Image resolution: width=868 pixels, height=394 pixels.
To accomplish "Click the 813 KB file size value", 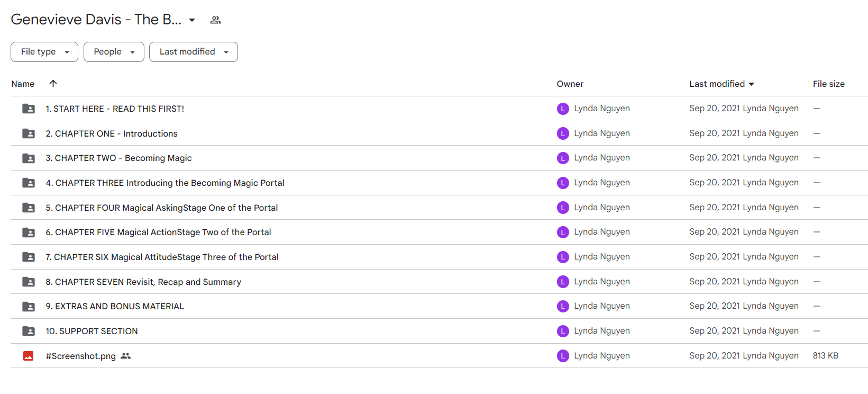I will click(826, 356).
